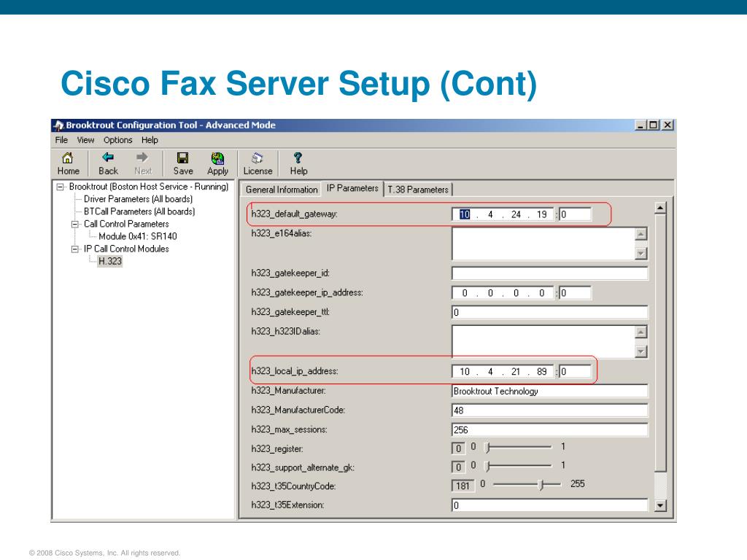Click default gateway port field
This screenshot has width=747, height=560.
(x=575, y=214)
